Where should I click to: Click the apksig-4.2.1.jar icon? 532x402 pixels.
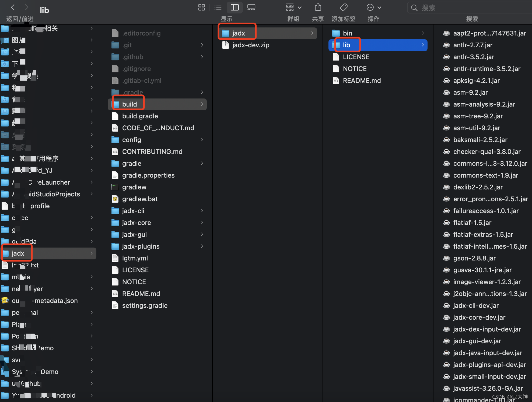click(446, 80)
